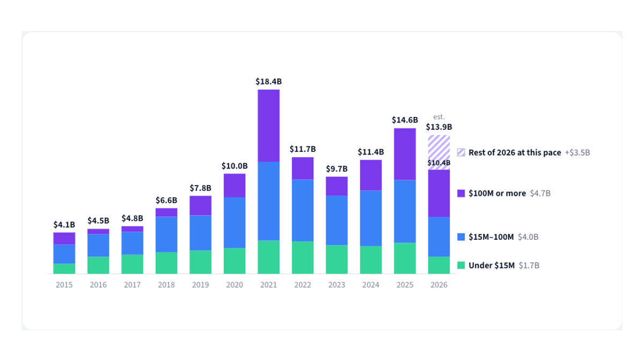
Task: Click the 2017 x-axis label
Action: [x=132, y=285]
